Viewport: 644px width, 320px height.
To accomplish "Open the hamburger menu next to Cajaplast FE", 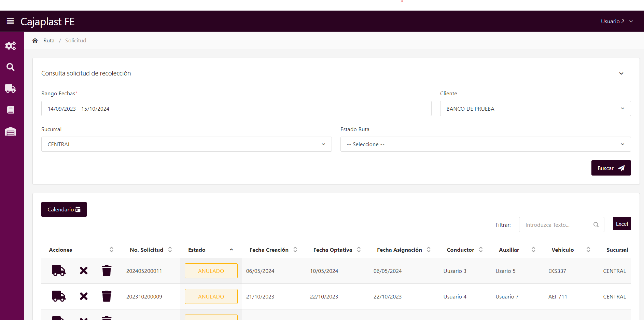I will [x=10, y=21].
